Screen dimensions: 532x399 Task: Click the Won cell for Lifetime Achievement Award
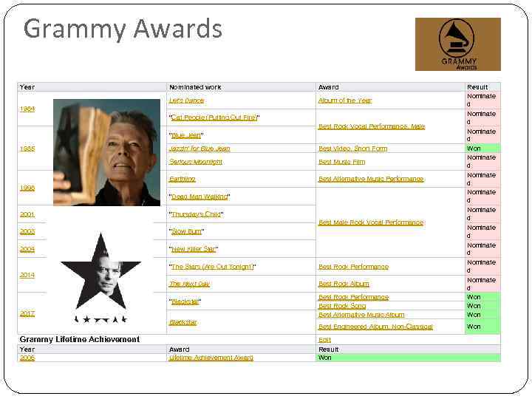click(x=408, y=358)
